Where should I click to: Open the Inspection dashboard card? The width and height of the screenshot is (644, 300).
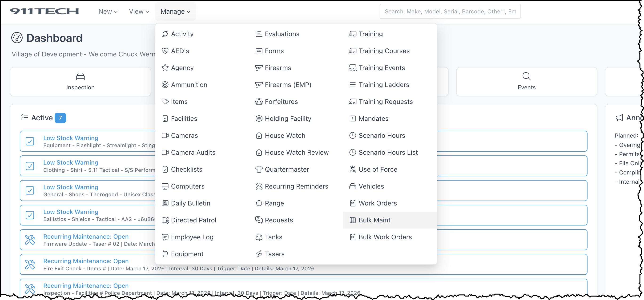pos(80,82)
